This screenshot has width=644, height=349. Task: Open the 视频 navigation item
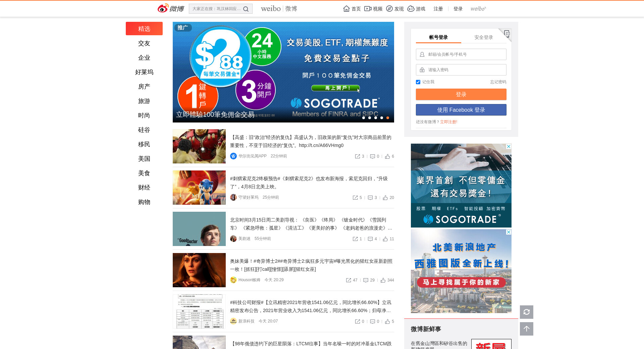373,9
